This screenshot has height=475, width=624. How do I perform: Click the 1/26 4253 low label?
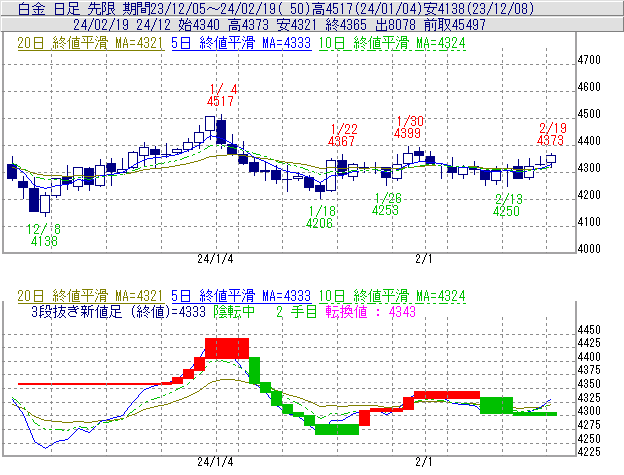pos(386,204)
